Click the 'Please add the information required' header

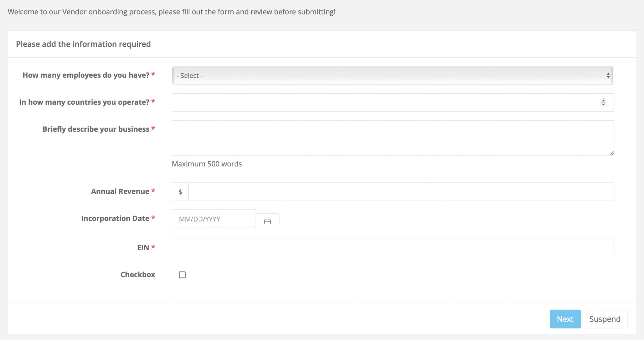(x=83, y=44)
